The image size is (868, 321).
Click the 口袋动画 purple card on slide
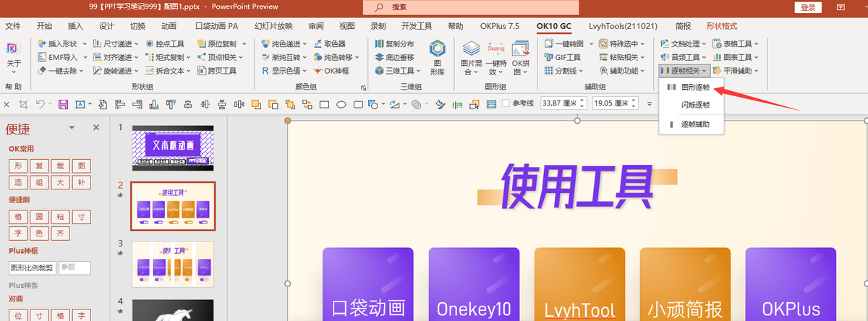(x=367, y=284)
